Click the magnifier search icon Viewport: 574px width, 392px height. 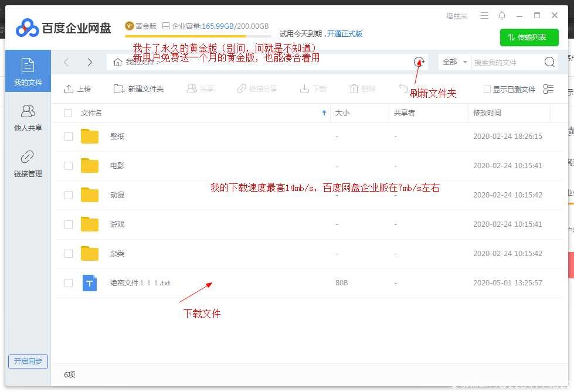point(549,62)
